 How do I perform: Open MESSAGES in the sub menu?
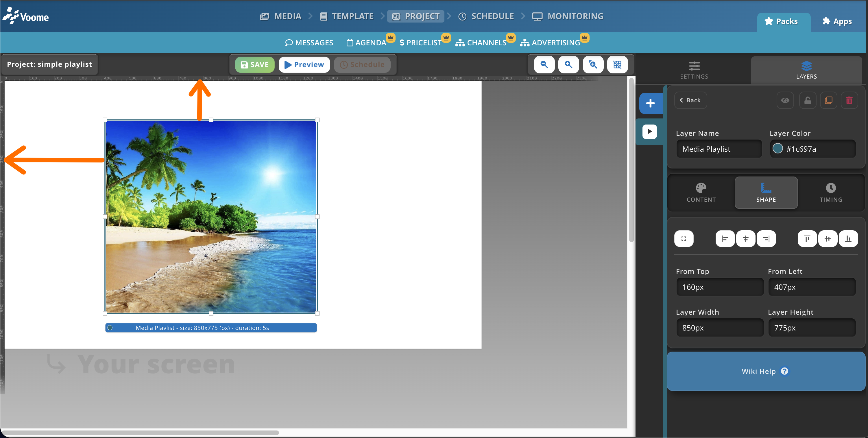point(309,43)
